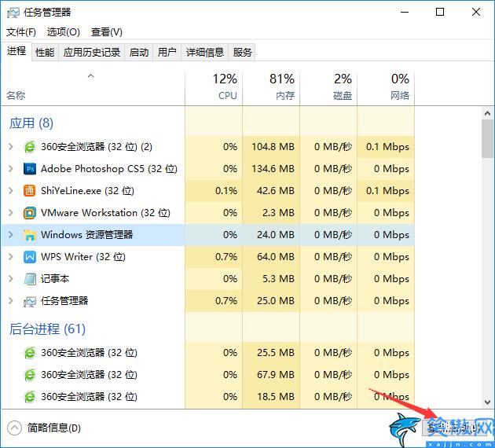Click the ShiYeLine.exe orange icon
495x448 pixels.
coord(30,191)
